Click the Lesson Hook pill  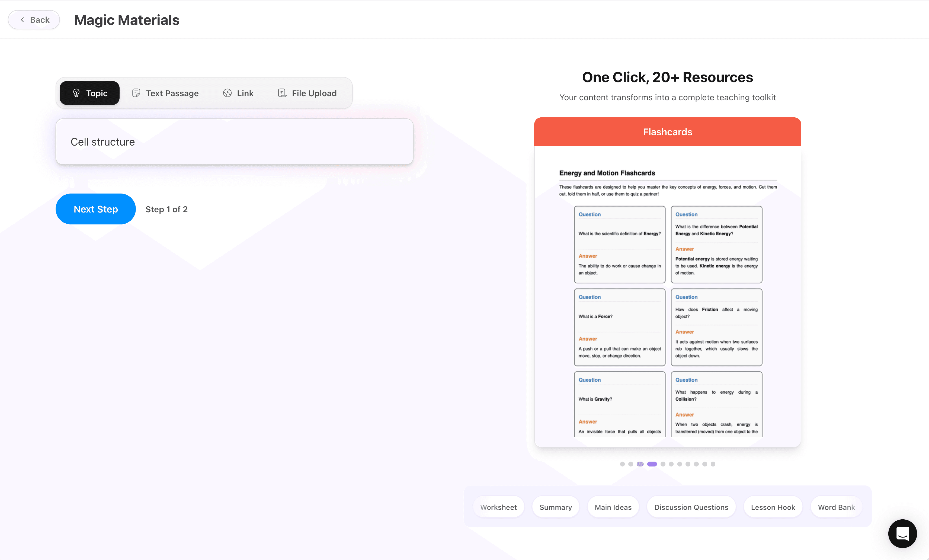click(x=773, y=507)
